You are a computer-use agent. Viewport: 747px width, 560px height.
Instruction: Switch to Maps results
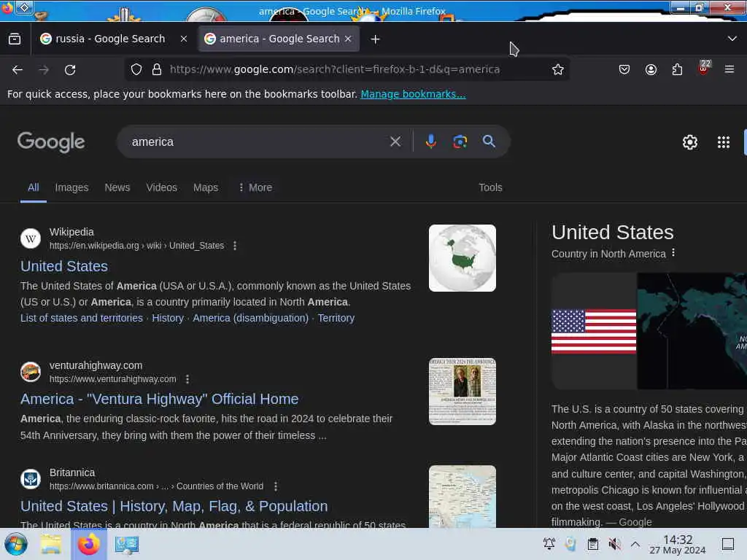[205, 187]
